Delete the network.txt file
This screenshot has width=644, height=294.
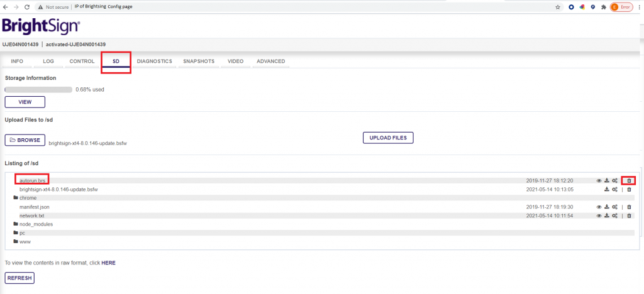[x=629, y=215]
